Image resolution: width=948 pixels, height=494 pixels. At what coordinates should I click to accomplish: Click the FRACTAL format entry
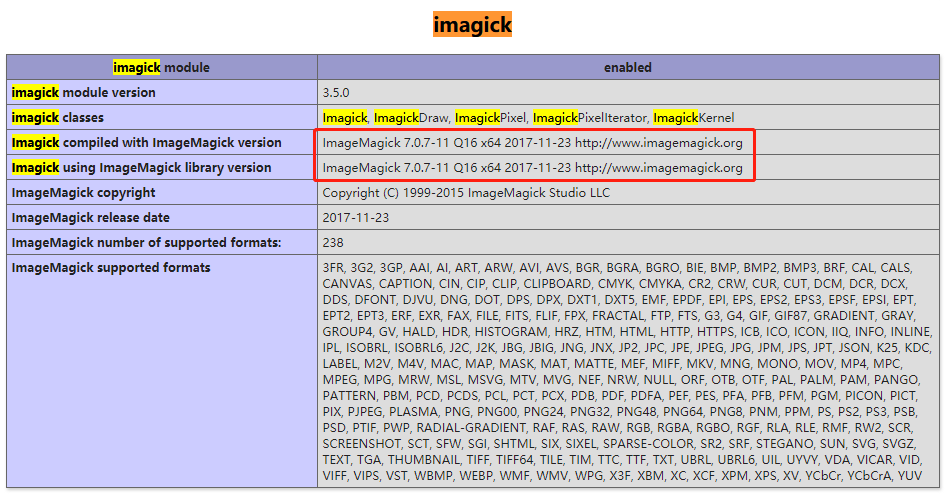[x=617, y=316]
